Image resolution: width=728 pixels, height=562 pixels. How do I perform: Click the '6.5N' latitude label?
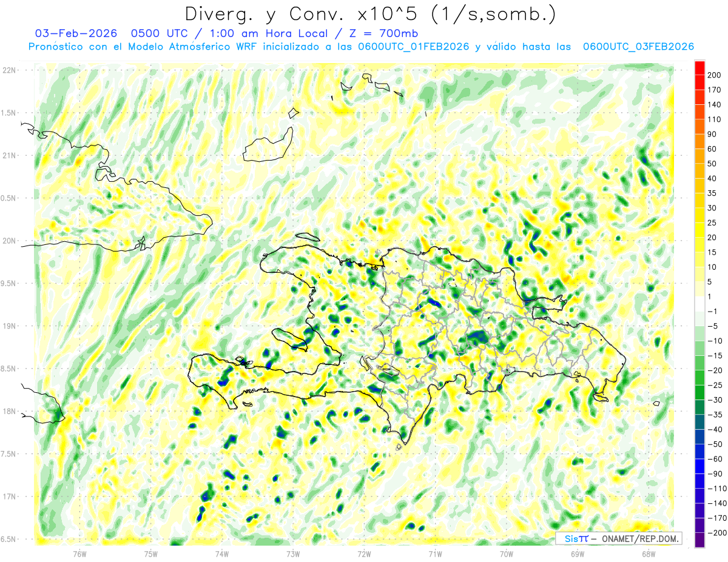8,539
